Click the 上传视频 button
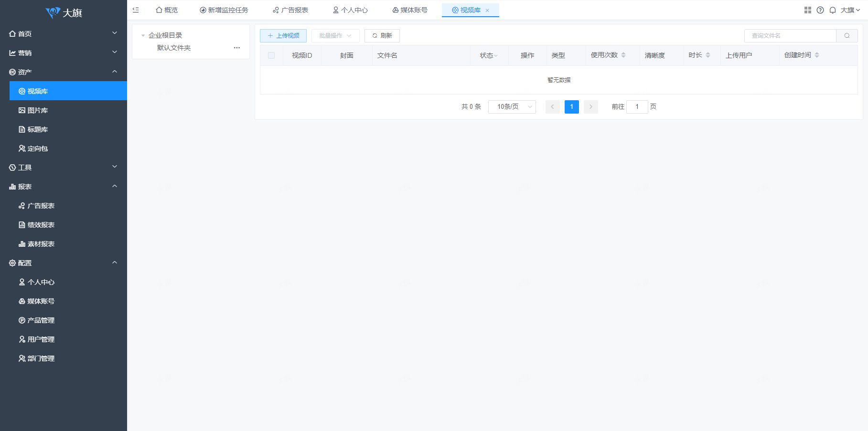This screenshot has width=868, height=431. click(x=283, y=36)
